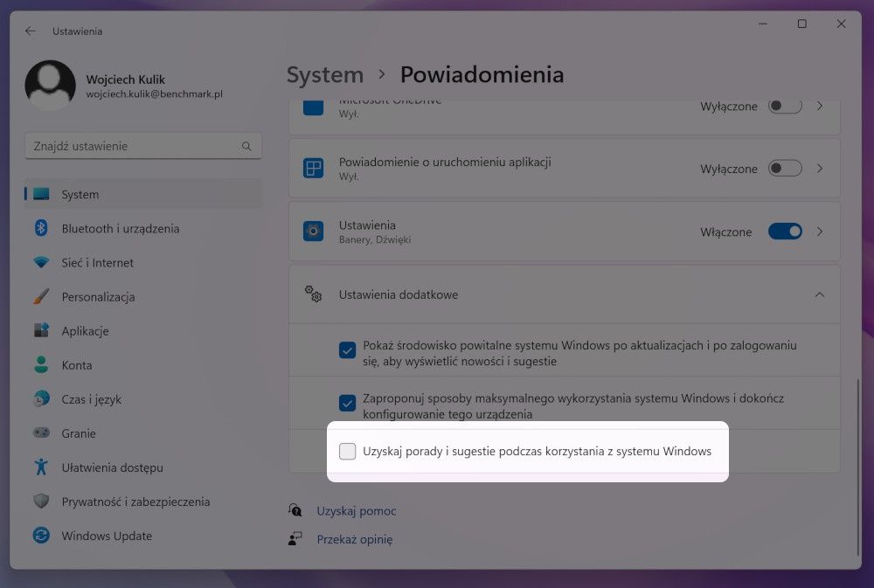874x588 pixels.
Task: Open Czas i język section
Action: click(x=143, y=398)
